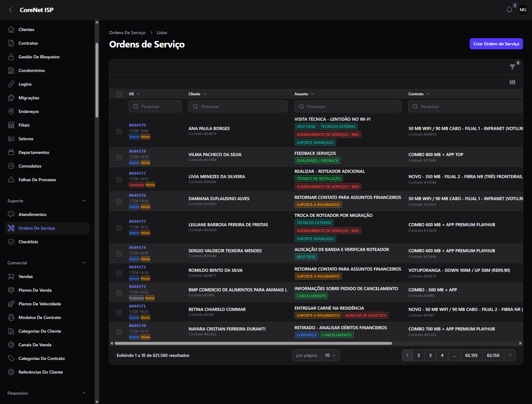Viewport: 532px width, 404px height.
Task: Open the Falhas De Processo warning icon
Action: pos(11,180)
